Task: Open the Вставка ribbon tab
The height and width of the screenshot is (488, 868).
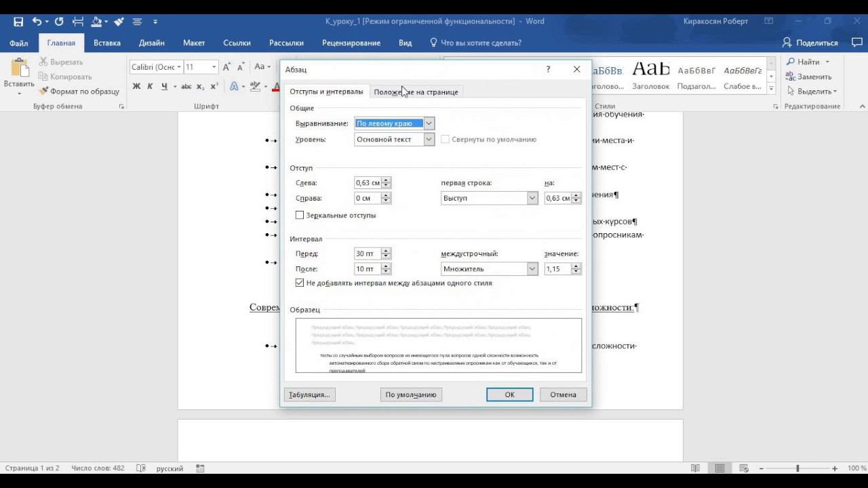Action: pyautogui.click(x=107, y=43)
